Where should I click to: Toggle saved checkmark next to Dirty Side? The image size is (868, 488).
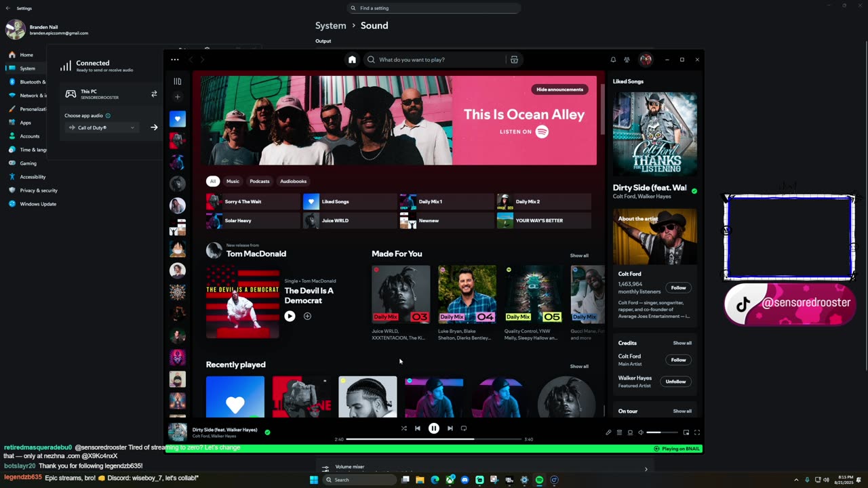click(267, 432)
